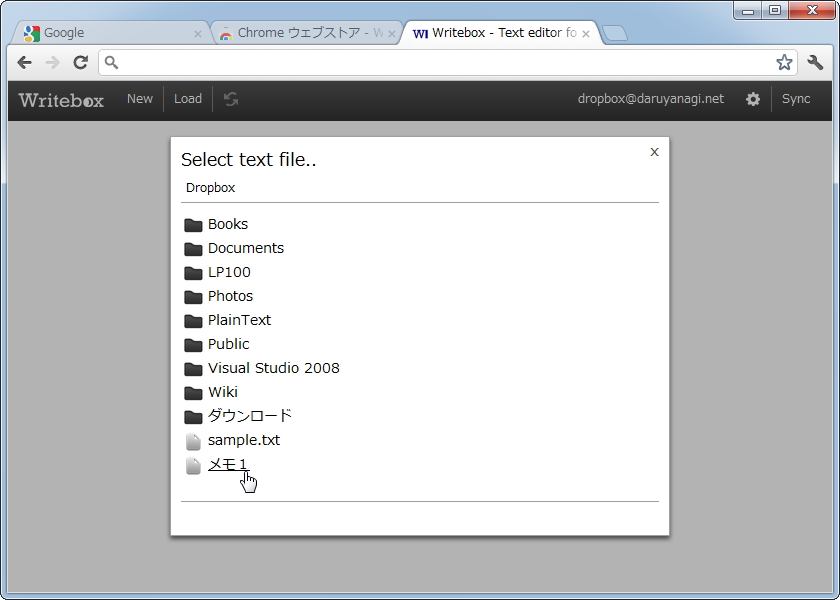Open the Visual Studio 2008 folder
This screenshot has width=840, height=600.
coord(274,368)
